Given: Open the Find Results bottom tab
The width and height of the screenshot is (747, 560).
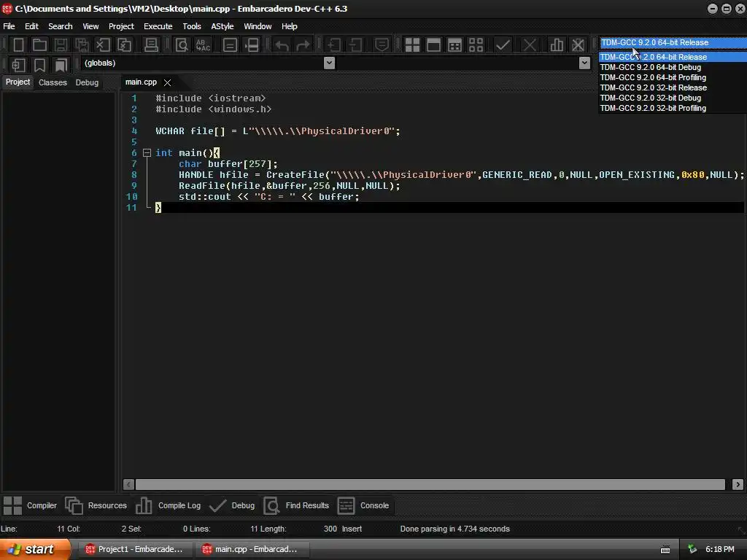Looking at the screenshot, I should (x=296, y=505).
